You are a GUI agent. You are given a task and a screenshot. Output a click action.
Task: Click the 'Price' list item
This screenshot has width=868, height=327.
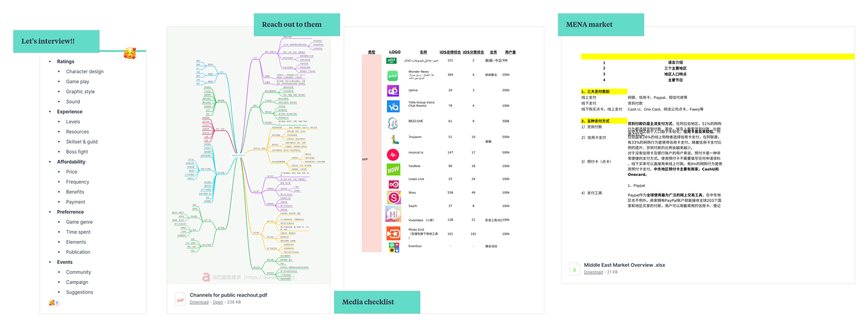71,172
